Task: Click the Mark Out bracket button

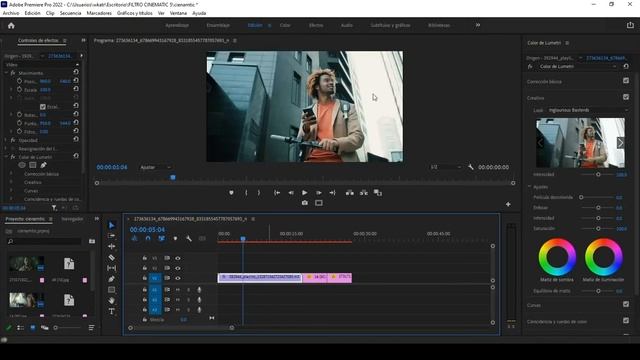Action: [259, 193]
